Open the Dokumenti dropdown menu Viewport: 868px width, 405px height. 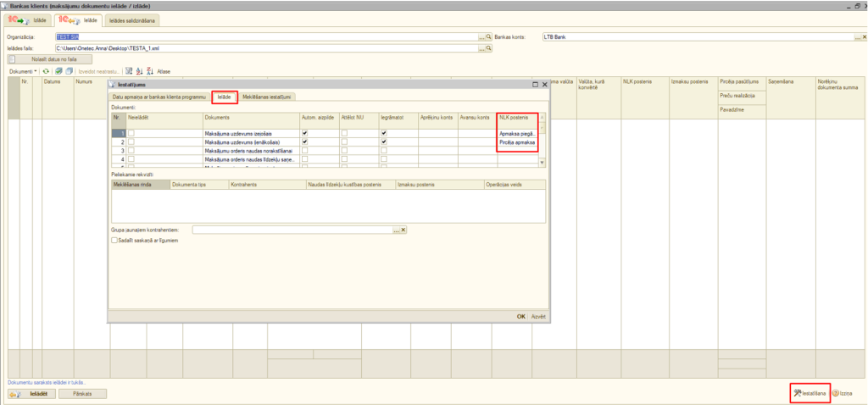click(x=23, y=72)
